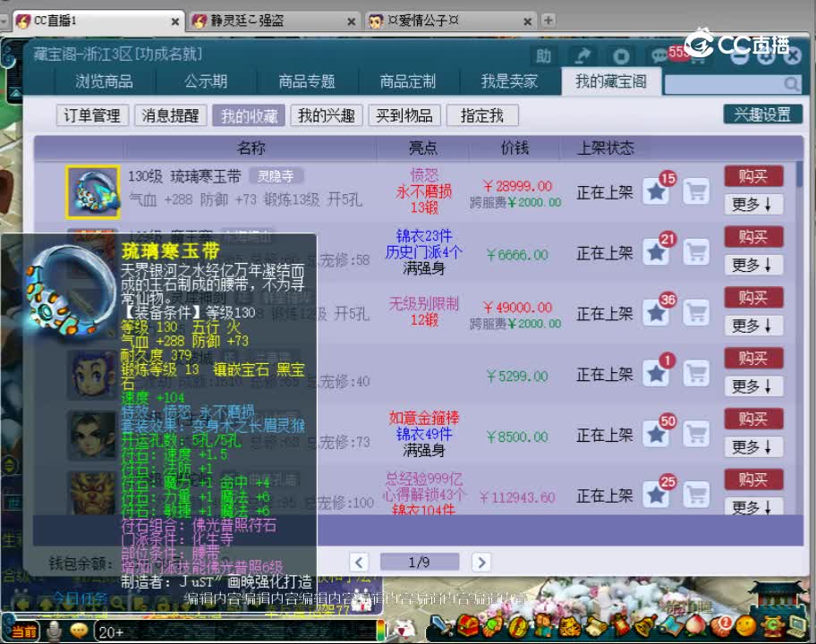Open 买到物品 sub-tab
The width and height of the screenshot is (816, 644).
(x=404, y=115)
